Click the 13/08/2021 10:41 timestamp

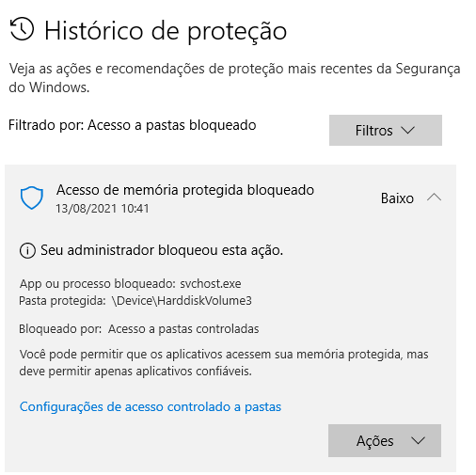pos(103,209)
